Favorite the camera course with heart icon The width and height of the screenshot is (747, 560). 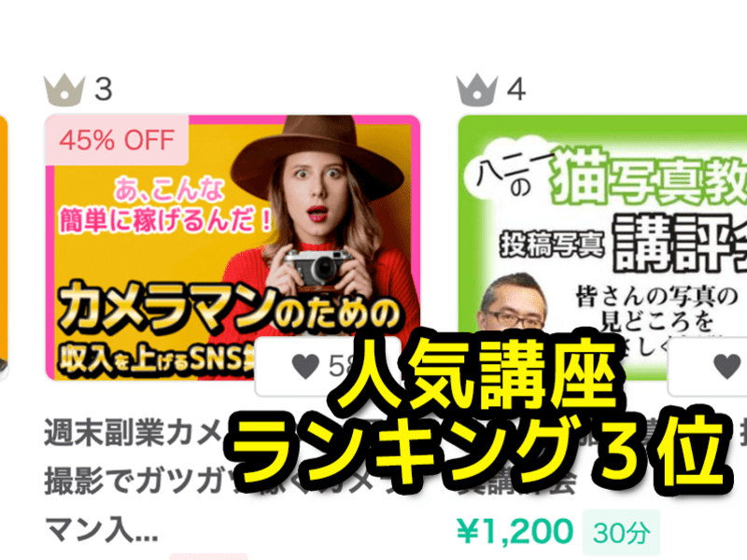click(305, 366)
